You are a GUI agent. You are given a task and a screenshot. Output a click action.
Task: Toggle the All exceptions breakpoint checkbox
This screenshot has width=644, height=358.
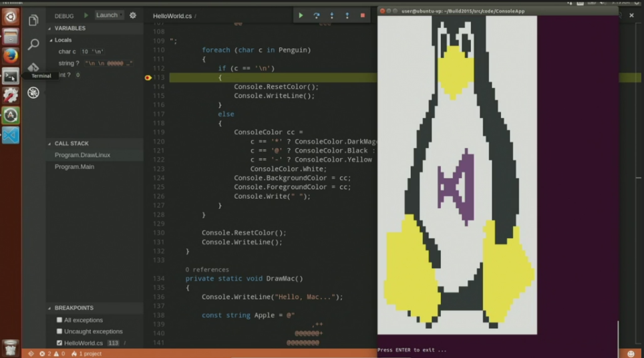point(59,320)
